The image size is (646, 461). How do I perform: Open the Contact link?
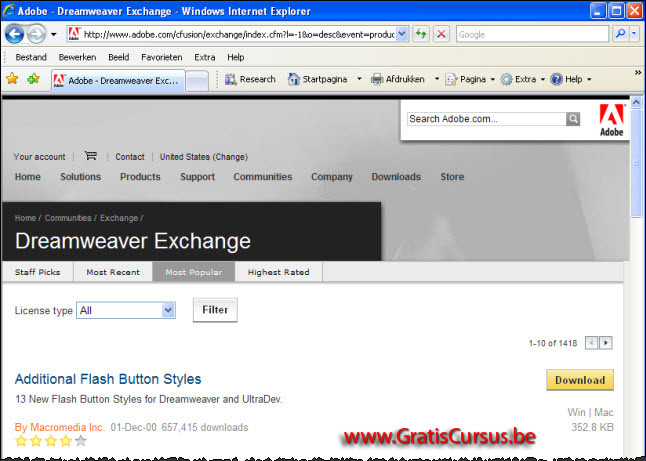(130, 157)
